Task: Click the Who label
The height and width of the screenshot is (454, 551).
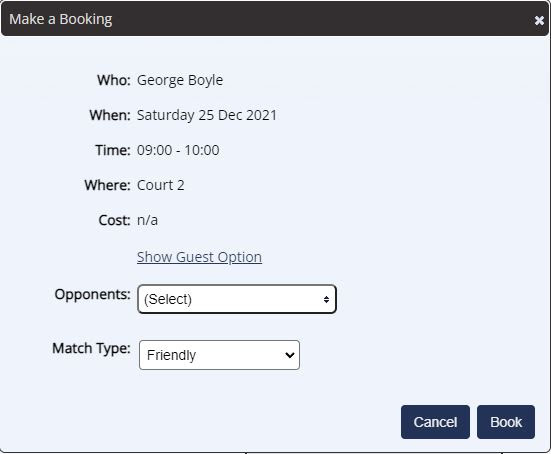Action: [x=114, y=80]
